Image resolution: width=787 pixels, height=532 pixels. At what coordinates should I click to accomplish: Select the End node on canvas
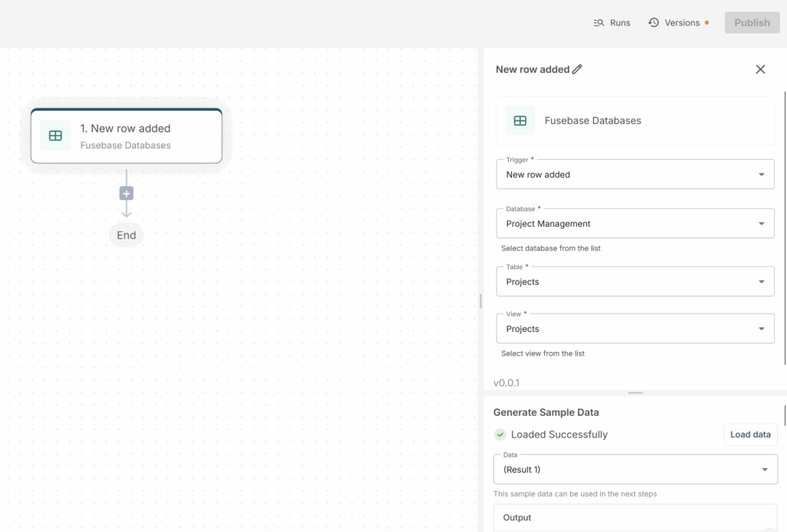click(127, 235)
